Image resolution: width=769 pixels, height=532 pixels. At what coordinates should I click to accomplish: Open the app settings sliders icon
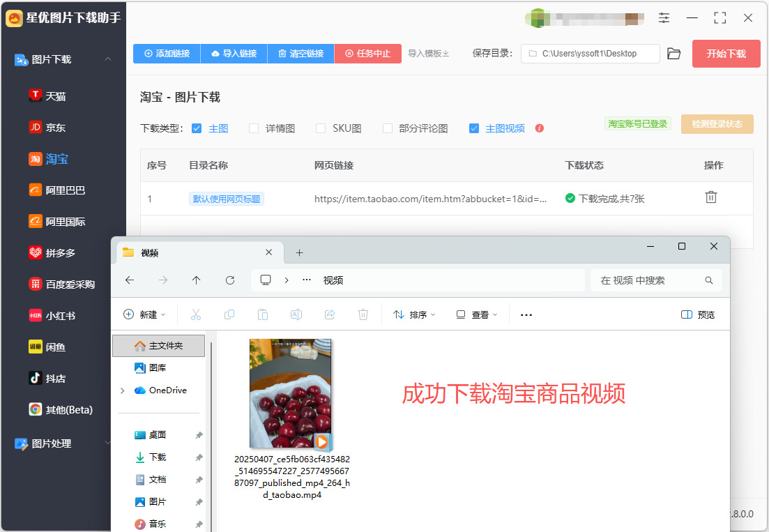point(664,18)
